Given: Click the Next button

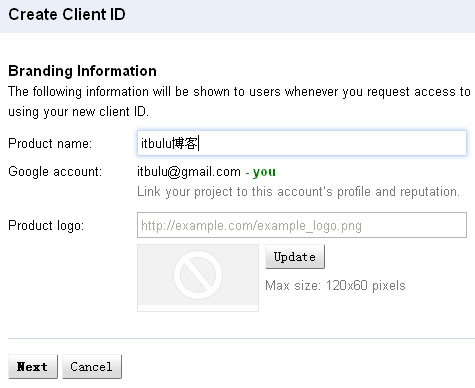Looking at the screenshot, I should point(33,367).
